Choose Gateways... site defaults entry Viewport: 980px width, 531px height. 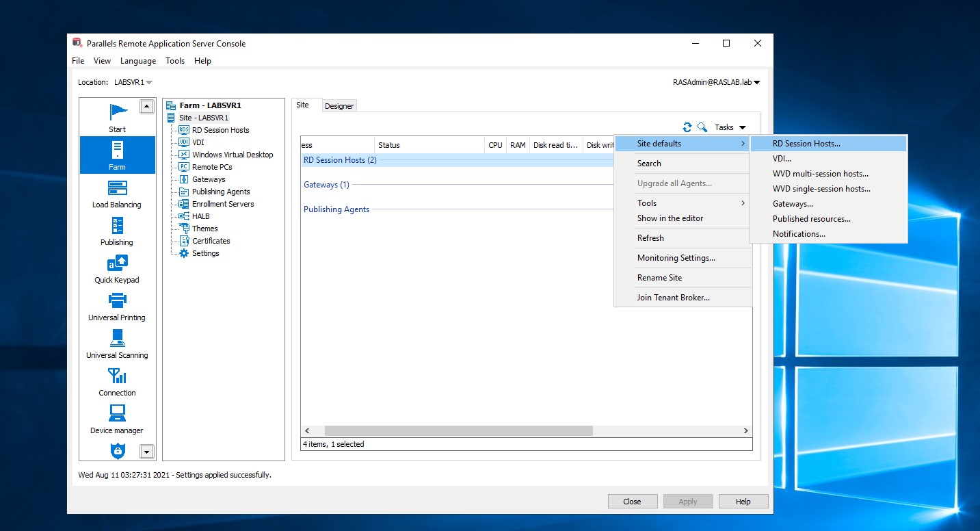coord(828,204)
